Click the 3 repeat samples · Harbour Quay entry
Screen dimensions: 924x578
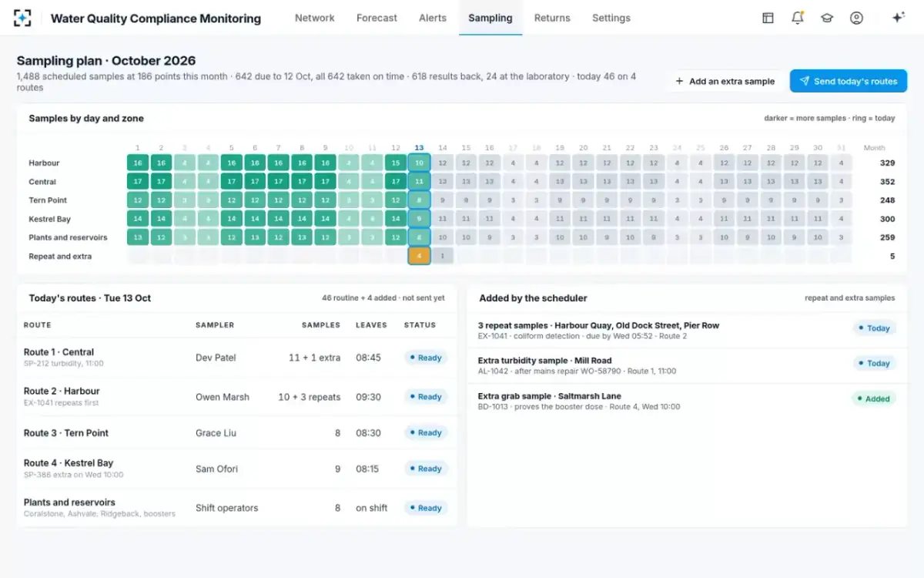[687, 331]
